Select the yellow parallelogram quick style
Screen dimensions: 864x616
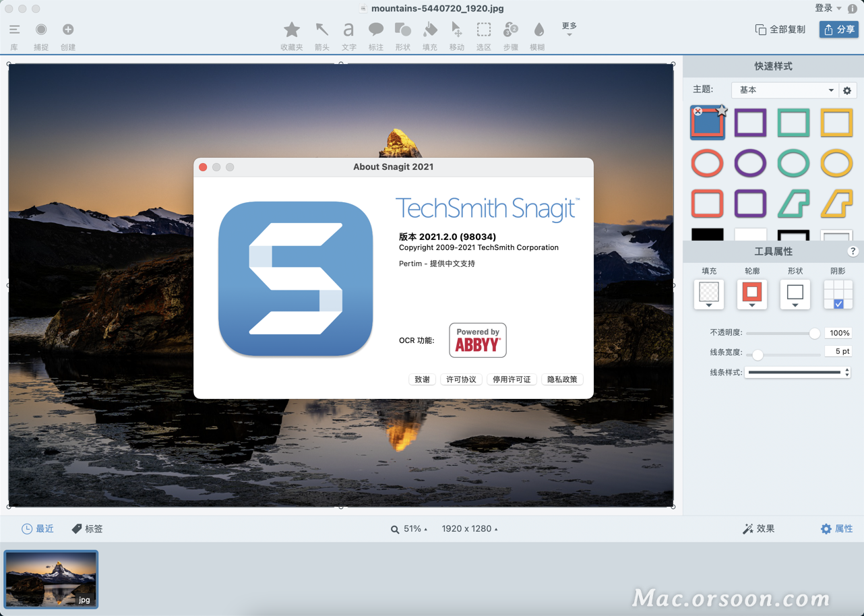pyautogui.click(x=836, y=203)
